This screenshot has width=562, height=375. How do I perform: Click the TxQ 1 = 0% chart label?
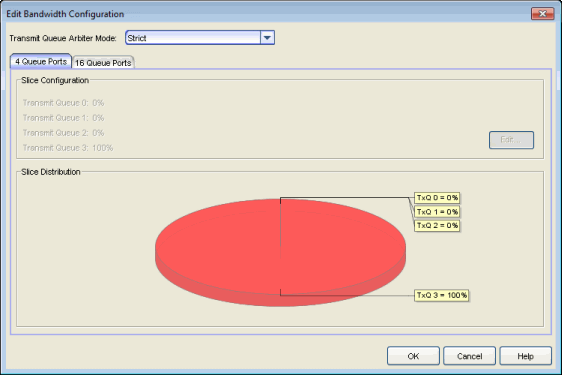(437, 212)
